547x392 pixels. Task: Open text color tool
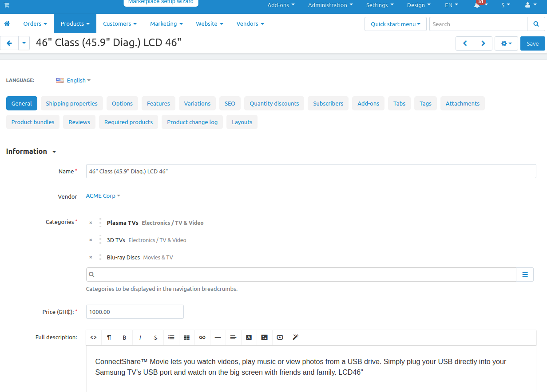[249, 337]
